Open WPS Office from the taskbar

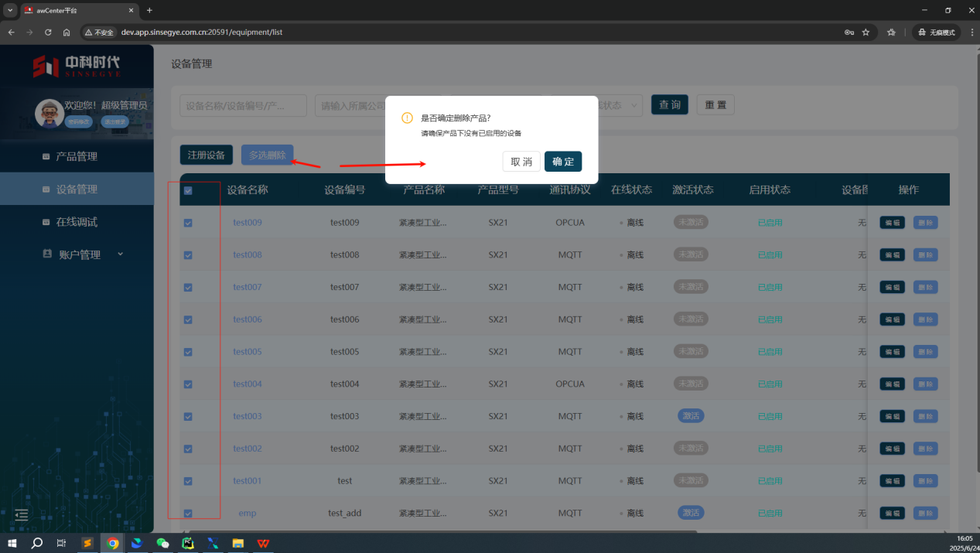tap(264, 543)
